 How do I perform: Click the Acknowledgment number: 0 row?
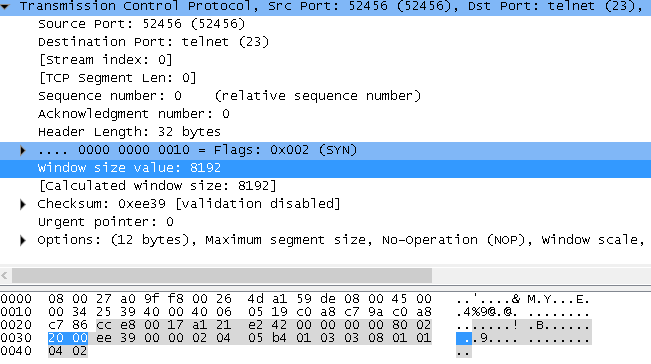tap(326, 114)
